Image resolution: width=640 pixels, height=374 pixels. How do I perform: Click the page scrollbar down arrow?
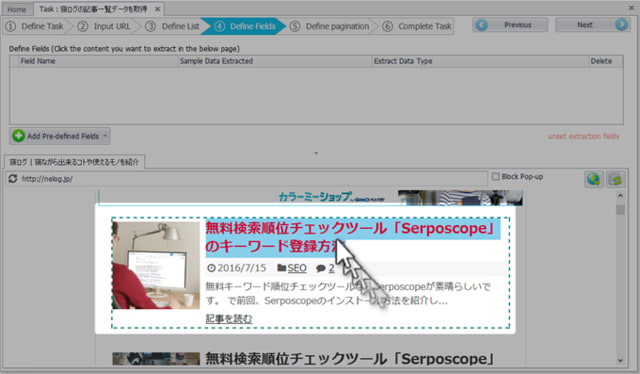click(x=620, y=360)
